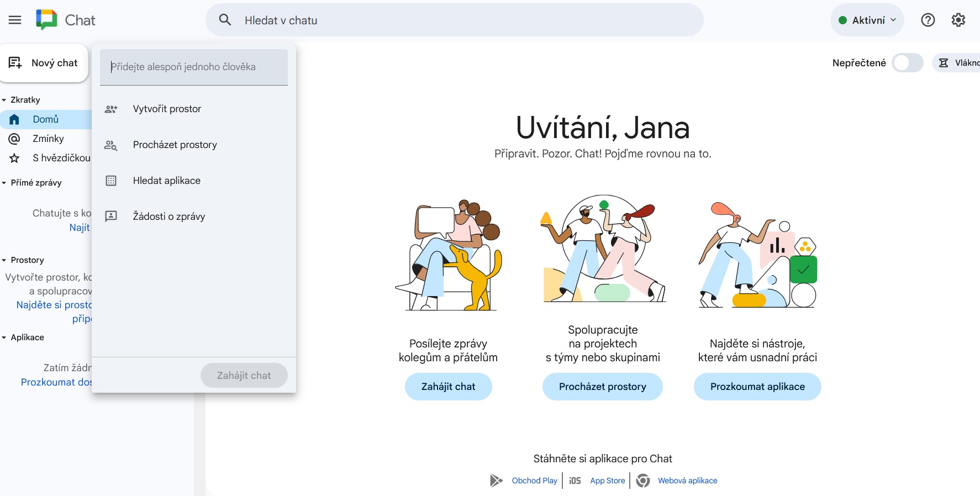Click the Procházet prostory button
The height and width of the screenshot is (496, 980).
(602, 387)
